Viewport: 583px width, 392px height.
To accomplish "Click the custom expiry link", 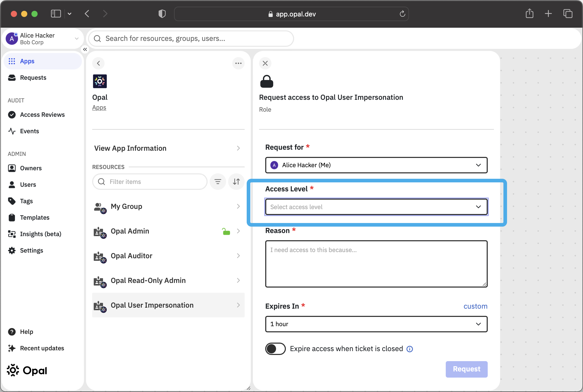I will click(475, 306).
